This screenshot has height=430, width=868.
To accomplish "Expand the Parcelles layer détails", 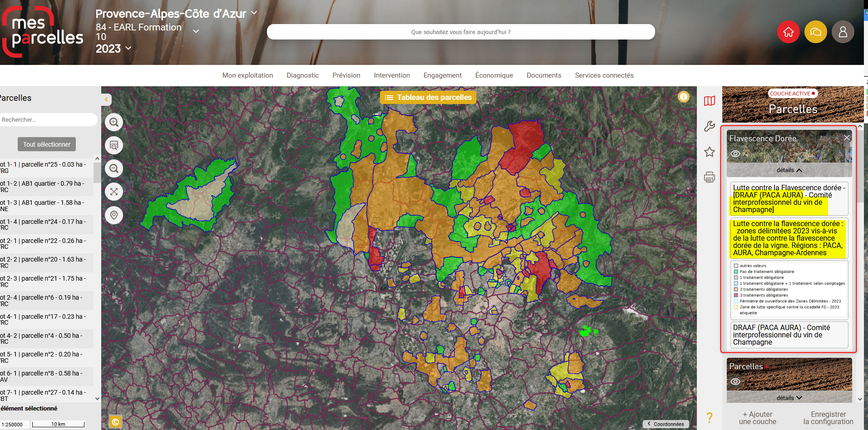I will pyautogui.click(x=789, y=398).
